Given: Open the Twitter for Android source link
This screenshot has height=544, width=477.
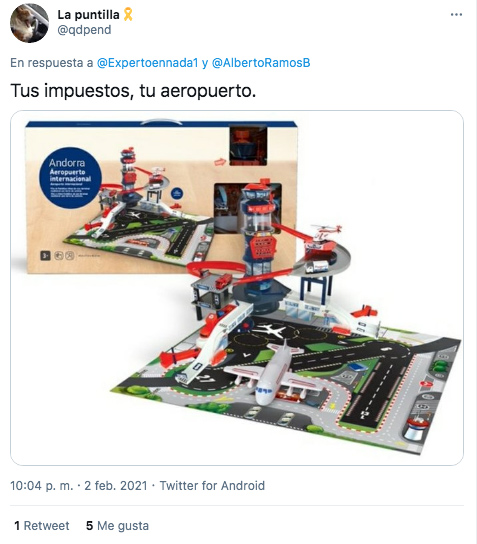Looking at the screenshot, I should pyautogui.click(x=212, y=485).
